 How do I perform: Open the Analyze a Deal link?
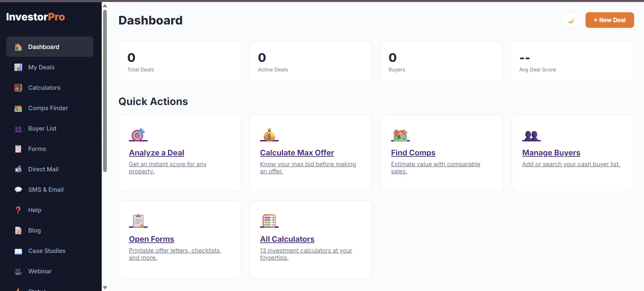coord(156,153)
